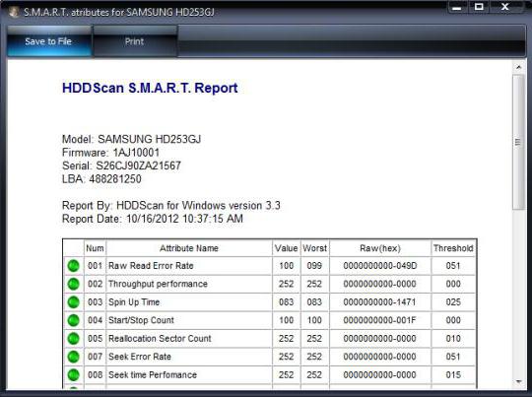Click threshold 025 in Spin Up Time row
The width and height of the screenshot is (532, 397).
coord(453,302)
